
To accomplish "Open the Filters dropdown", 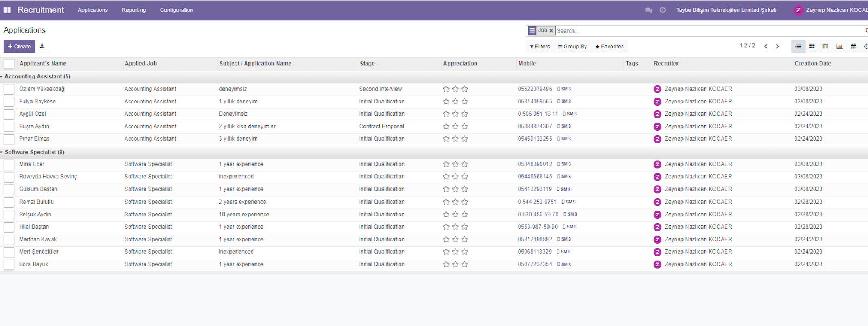I will 540,47.
